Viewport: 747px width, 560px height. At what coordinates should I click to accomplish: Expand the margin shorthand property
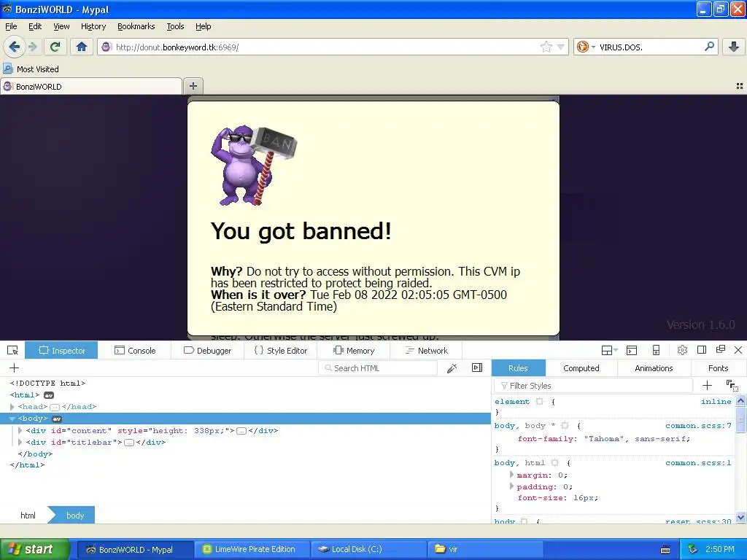click(511, 475)
